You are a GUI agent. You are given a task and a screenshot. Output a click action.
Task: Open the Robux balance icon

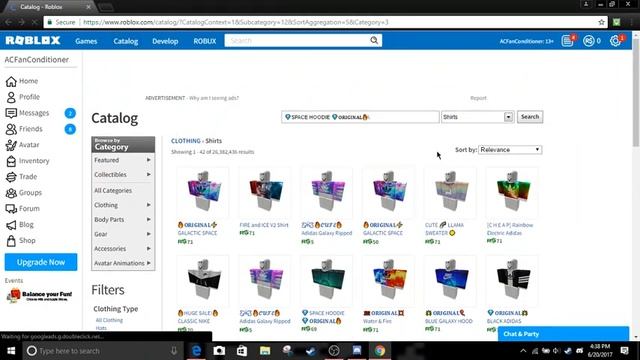pyautogui.click(x=588, y=41)
